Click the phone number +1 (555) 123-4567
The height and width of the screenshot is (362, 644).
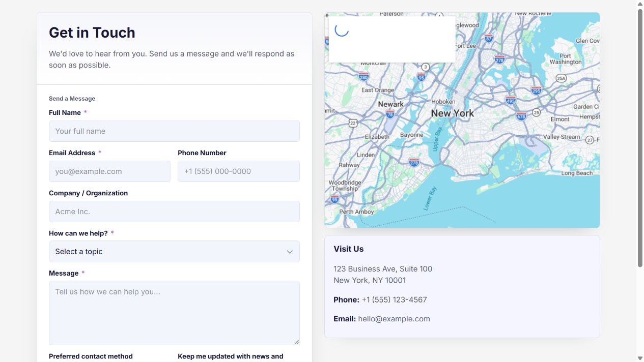click(x=395, y=300)
